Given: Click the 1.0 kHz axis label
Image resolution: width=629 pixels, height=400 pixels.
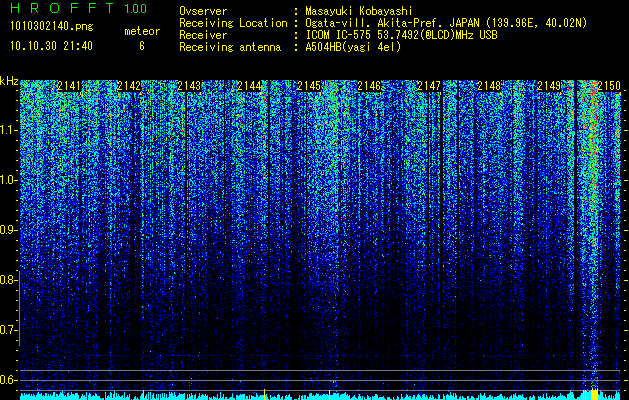Looking at the screenshot, I should point(11,180).
